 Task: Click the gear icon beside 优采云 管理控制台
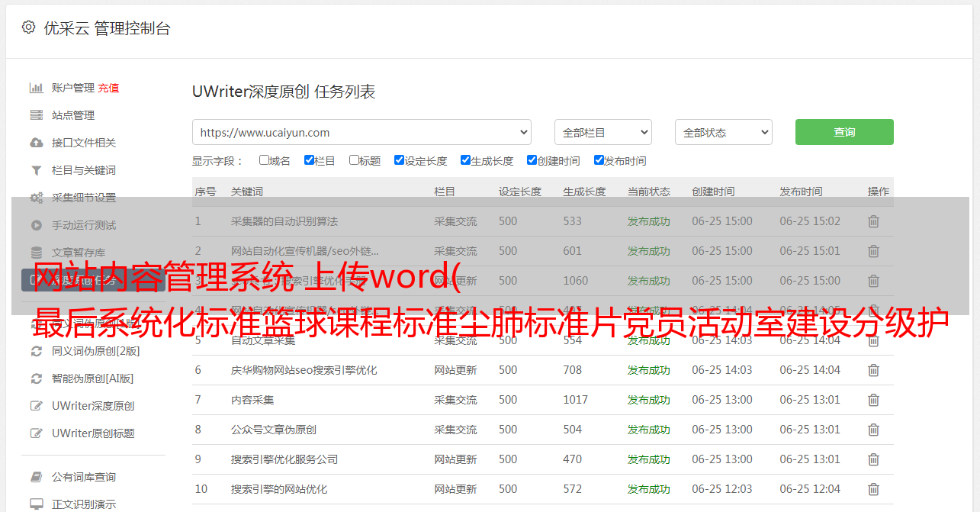[x=29, y=27]
